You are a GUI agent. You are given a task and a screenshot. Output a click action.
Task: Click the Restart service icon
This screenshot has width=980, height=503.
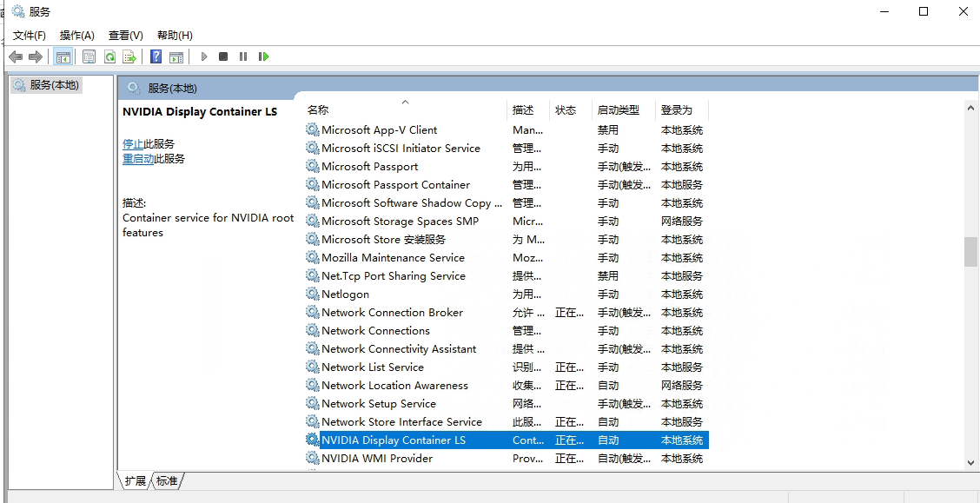(264, 56)
